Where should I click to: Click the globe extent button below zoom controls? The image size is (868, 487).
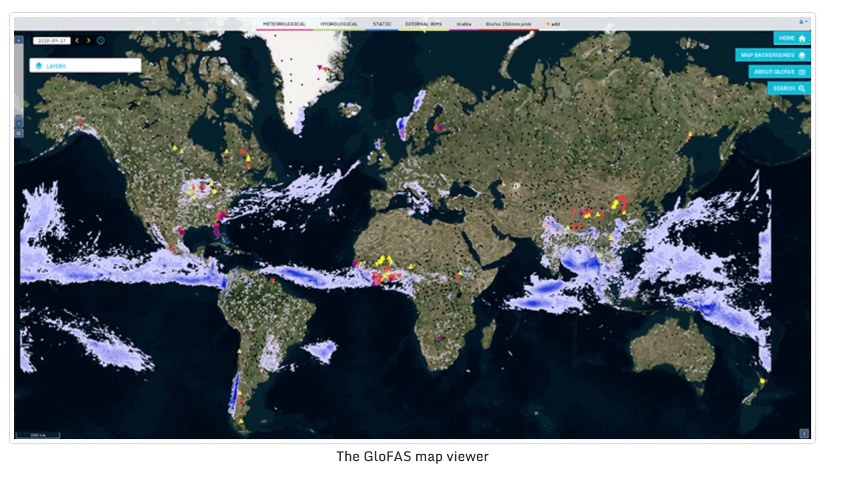19,132
